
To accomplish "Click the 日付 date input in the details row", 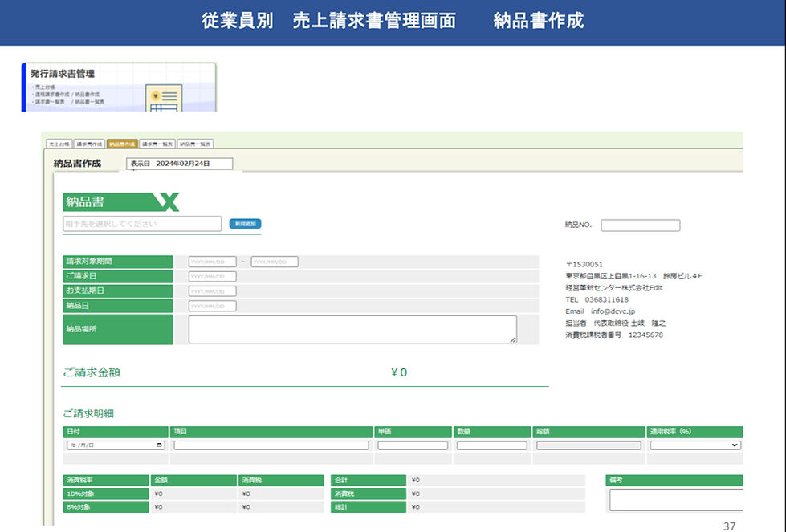I will coord(116,445).
